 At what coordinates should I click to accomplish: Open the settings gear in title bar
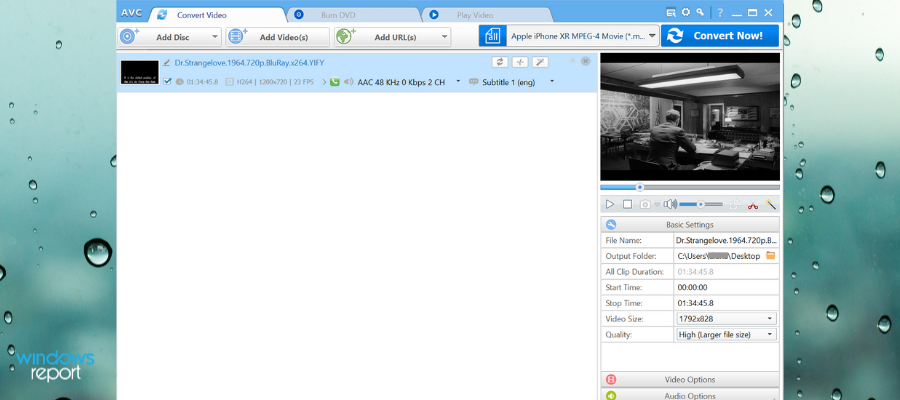(x=686, y=13)
